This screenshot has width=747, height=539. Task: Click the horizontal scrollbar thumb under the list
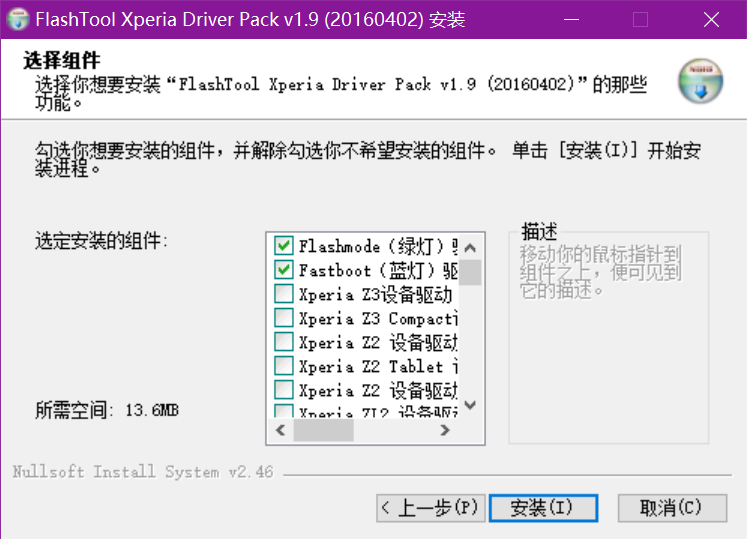tap(323, 431)
